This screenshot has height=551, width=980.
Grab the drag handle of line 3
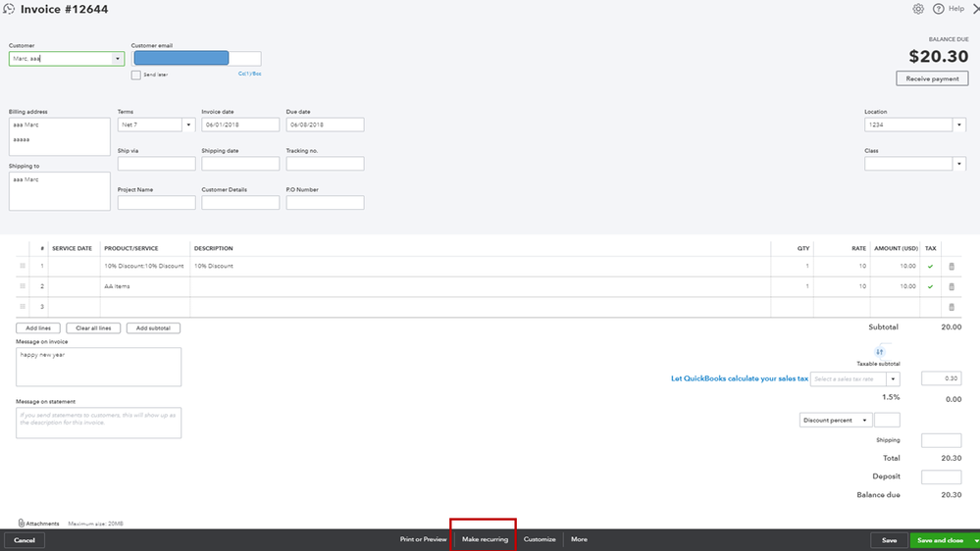23,306
